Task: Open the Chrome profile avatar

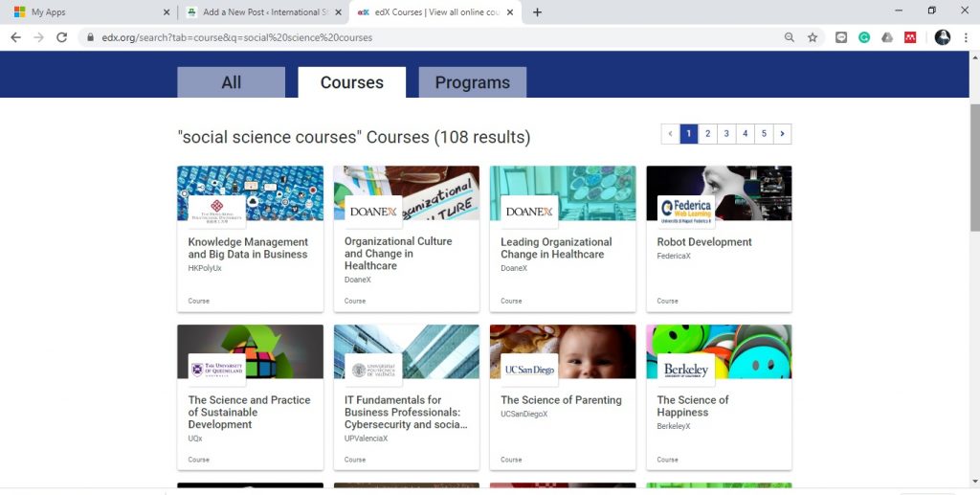Action: (943, 37)
